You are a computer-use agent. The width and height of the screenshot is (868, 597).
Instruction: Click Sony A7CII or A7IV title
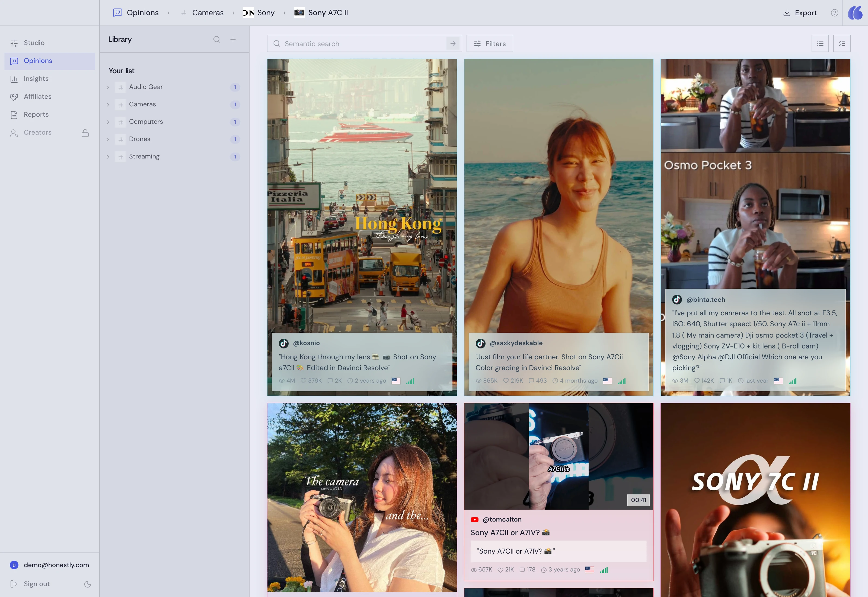pos(510,533)
